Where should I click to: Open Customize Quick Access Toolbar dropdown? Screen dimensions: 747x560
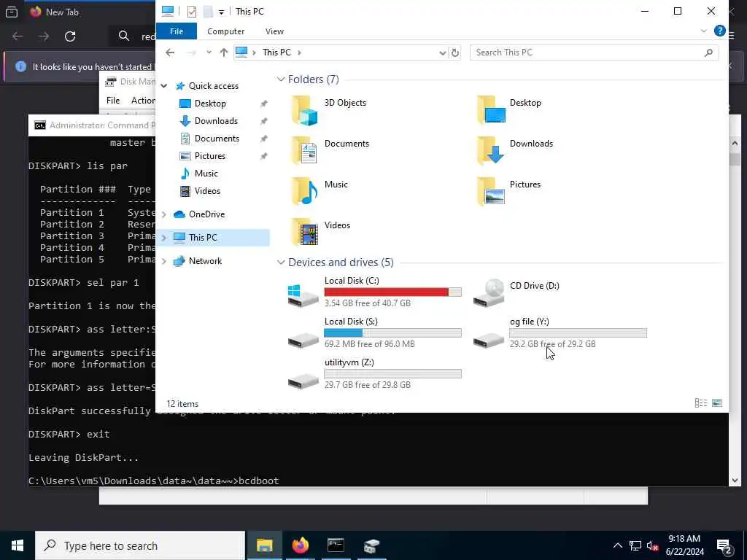221,12
